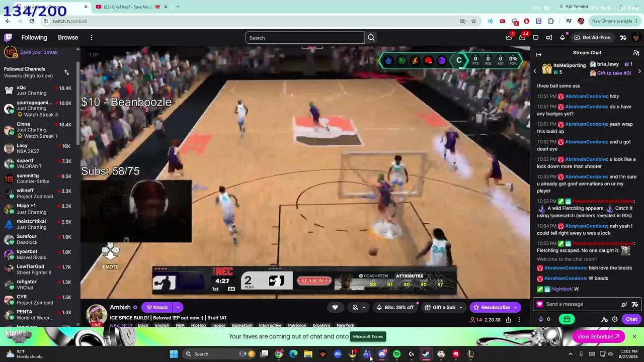Click the Knock button
This screenshot has height=362, width=644.
coord(157,307)
